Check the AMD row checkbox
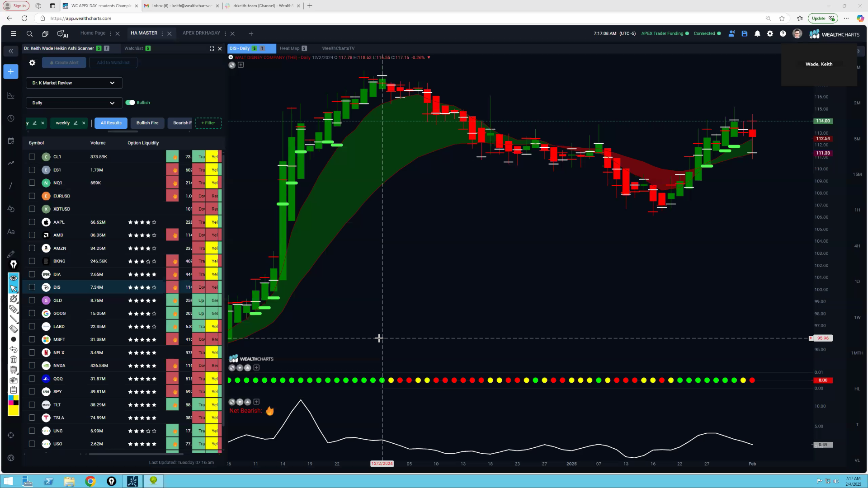Viewport: 868px width, 488px height. point(32,235)
